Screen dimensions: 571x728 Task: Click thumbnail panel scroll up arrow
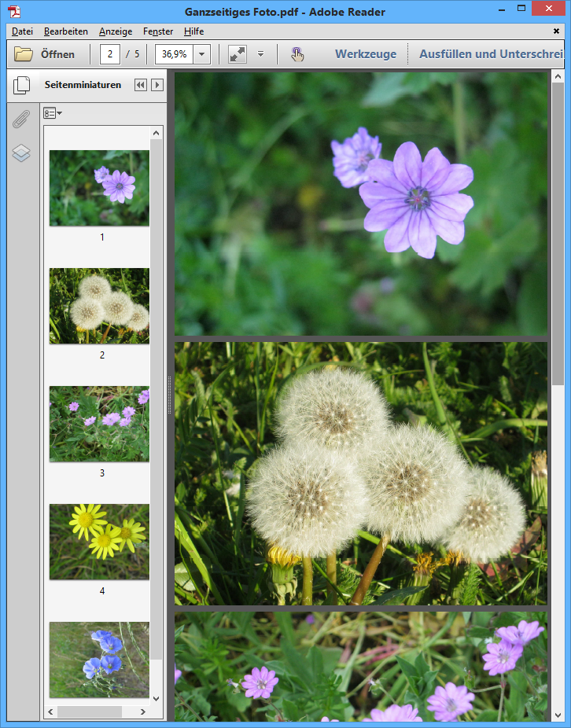[156, 133]
